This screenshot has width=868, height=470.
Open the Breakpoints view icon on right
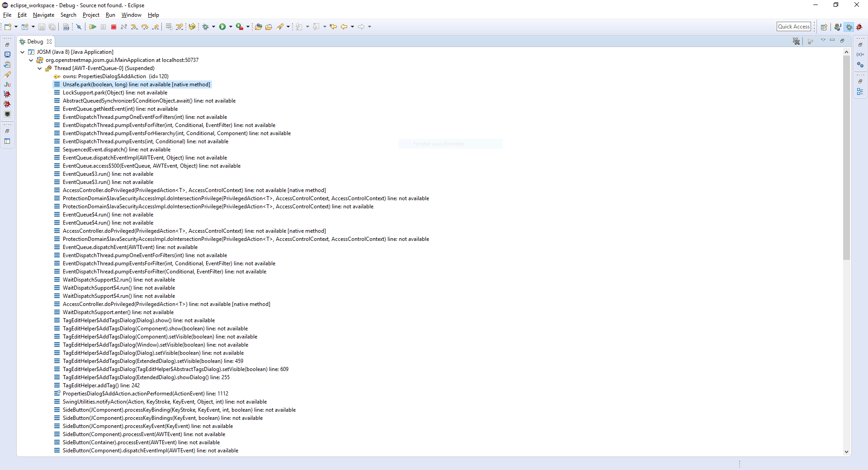click(860, 65)
